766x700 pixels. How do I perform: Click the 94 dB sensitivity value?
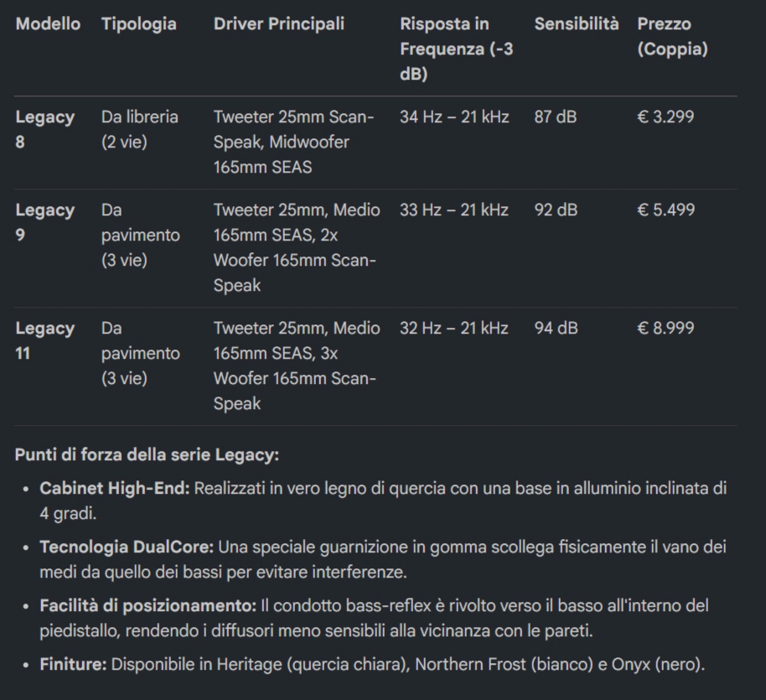(556, 328)
